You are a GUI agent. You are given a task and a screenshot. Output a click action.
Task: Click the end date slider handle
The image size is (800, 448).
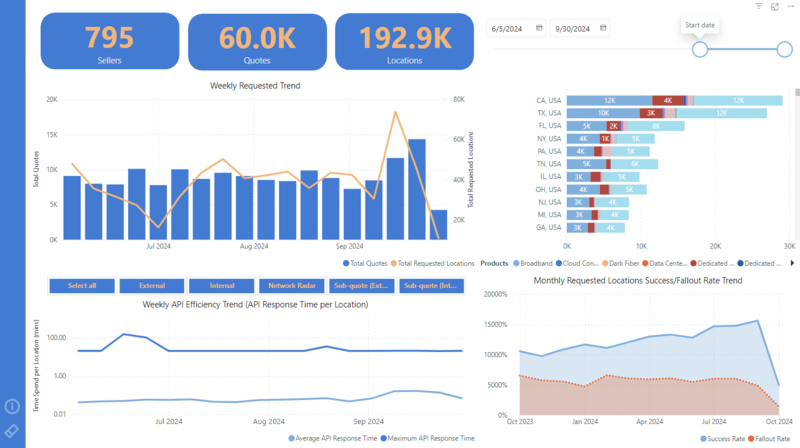pos(782,49)
